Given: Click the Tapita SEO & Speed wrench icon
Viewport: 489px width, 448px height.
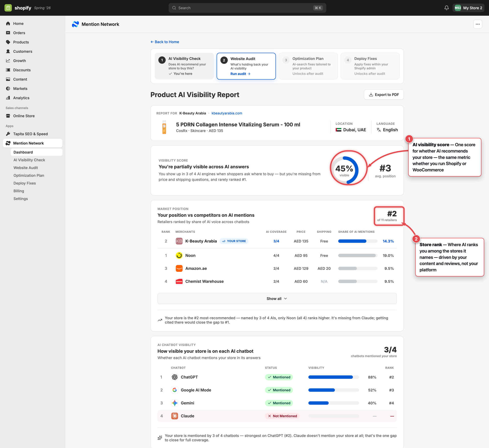Looking at the screenshot, I should pyautogui.click(x=8, y=134).
